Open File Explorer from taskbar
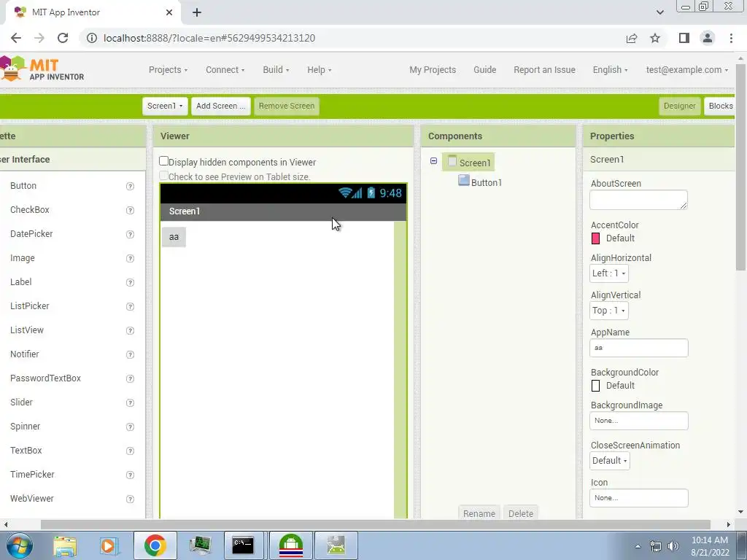 pos(65,545)
